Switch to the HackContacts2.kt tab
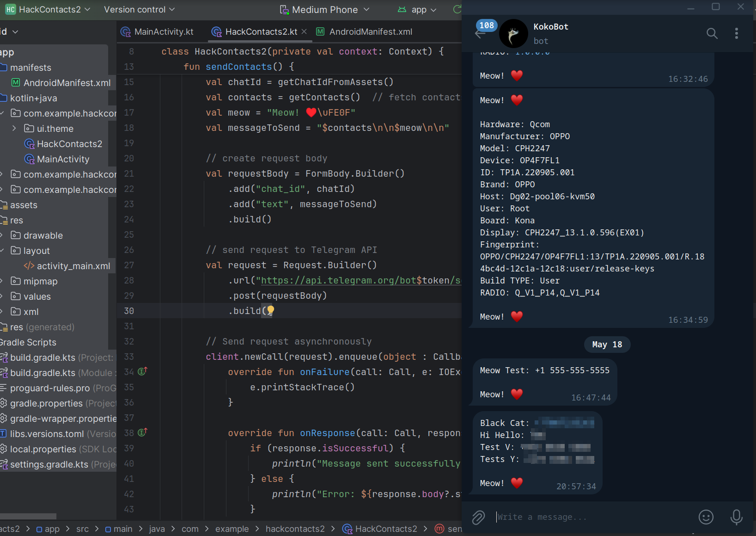Viewport: 756px width, 536px height. click(x=256, y=31)
